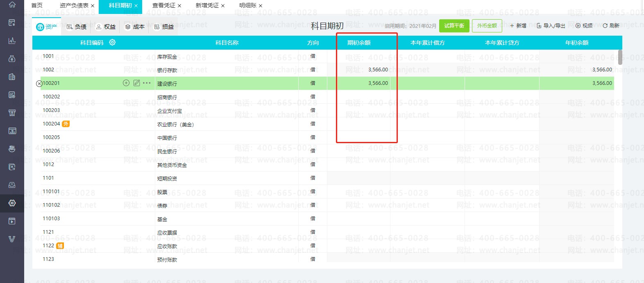
Task: Open the line chart reports icon in the sidebar
Action: coord(12,41)
